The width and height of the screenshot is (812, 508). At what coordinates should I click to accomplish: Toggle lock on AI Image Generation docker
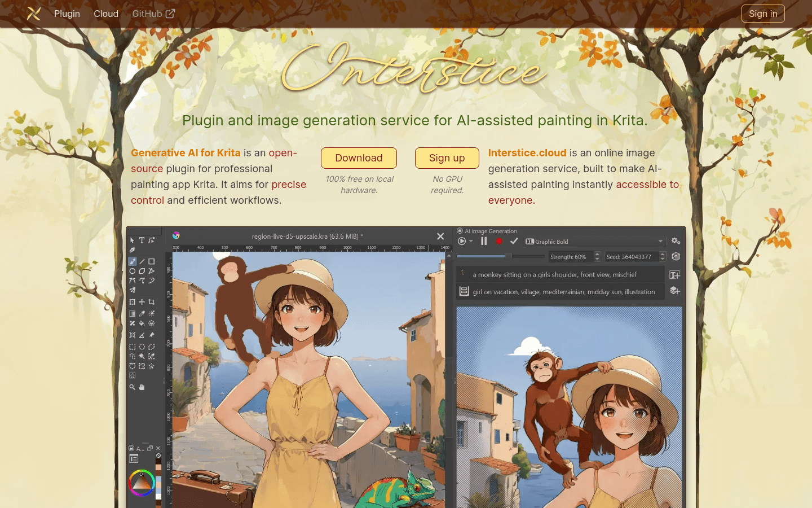pyautogui.click(x=460, y=231)
